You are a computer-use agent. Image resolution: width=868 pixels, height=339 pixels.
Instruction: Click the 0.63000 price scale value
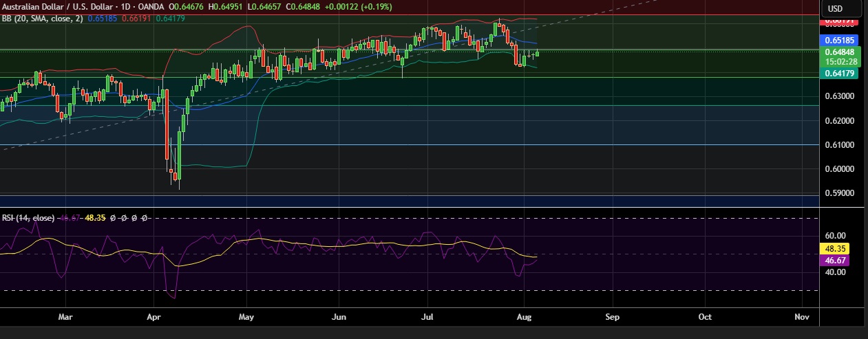tap(840, 96)
